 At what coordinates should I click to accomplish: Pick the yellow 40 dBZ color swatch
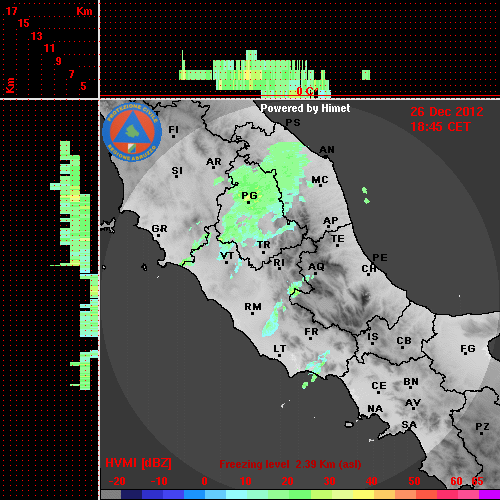click(x=363, y=495)
